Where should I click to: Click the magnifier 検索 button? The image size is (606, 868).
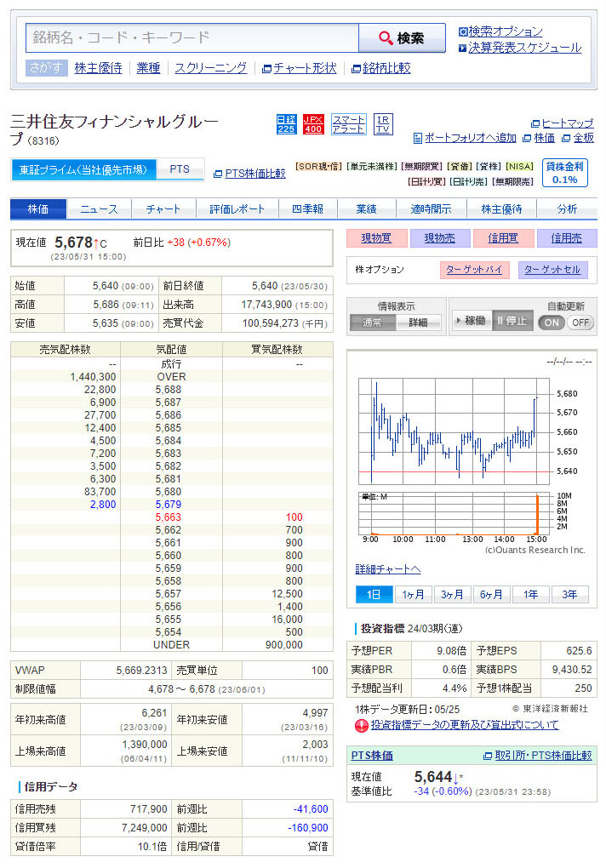coord(402,38)
